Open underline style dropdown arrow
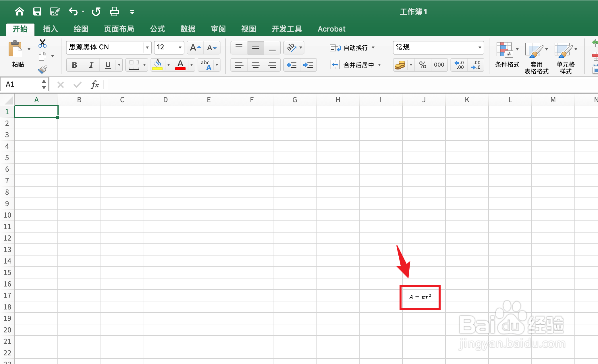 [x=119, y=65]
